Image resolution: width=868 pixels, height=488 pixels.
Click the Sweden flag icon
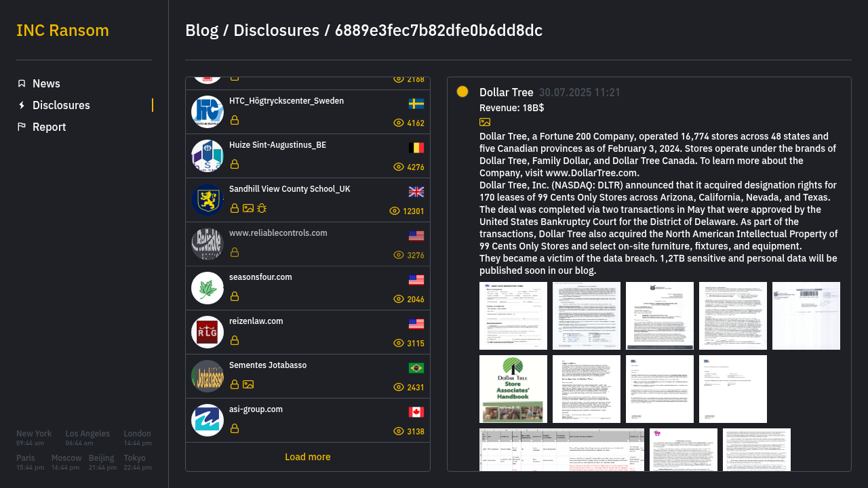(416, 104)
